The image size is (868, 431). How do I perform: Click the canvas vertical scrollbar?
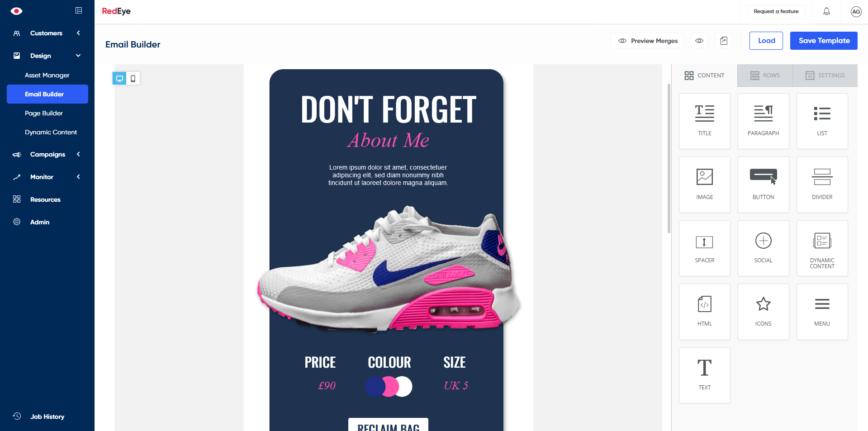(669, 158)
